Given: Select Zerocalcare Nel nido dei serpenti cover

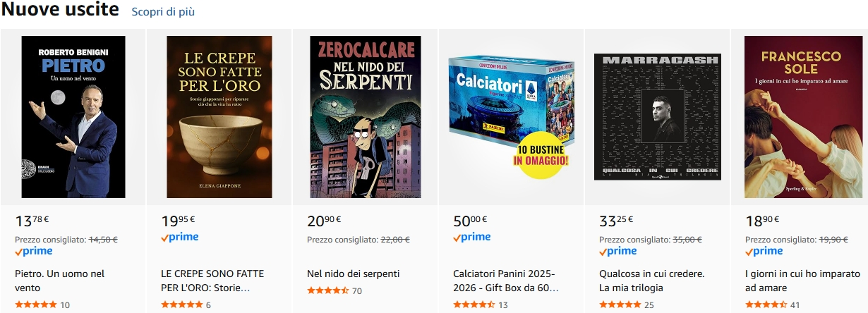Looking at the screenshot, I should [x=366, y=117].
